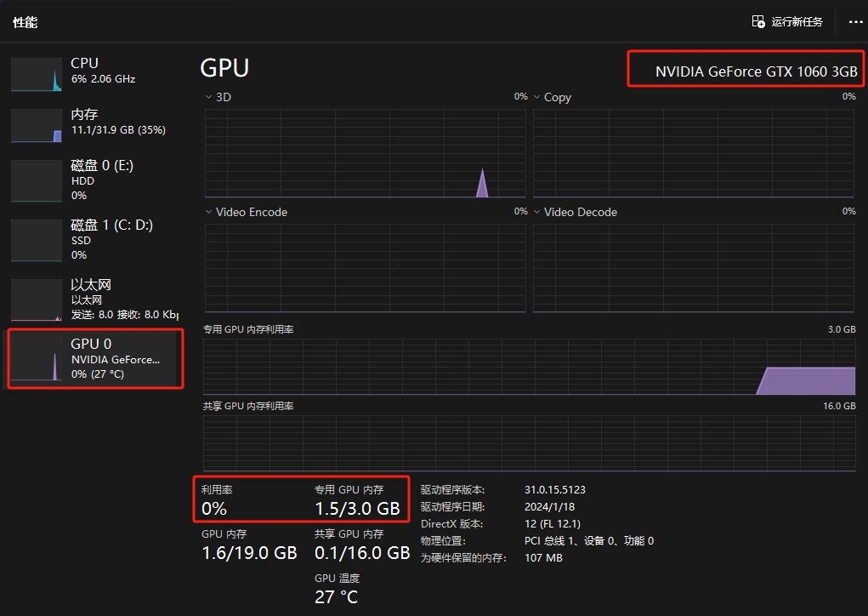This screenshot has height=616, width=868.
Task: Click the 27 °C GPU temperature value
Action: (336, 597)
